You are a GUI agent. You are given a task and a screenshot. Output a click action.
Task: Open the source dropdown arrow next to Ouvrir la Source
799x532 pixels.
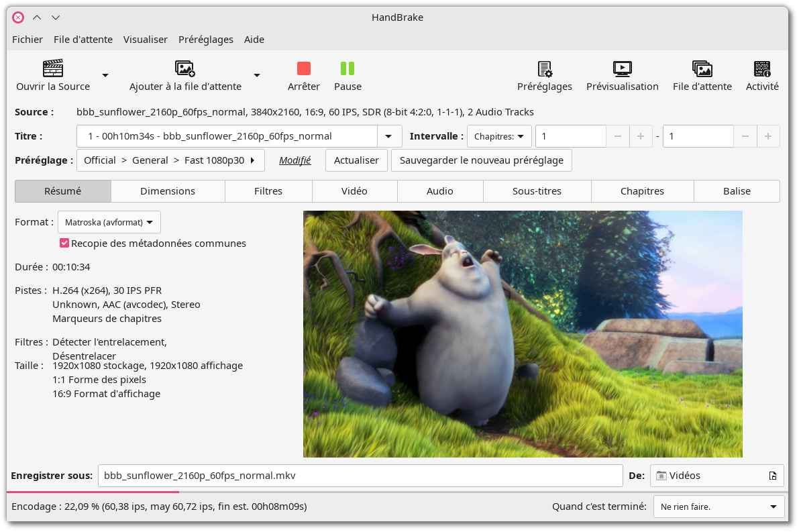pyautogui.click(x=105, y=75)
